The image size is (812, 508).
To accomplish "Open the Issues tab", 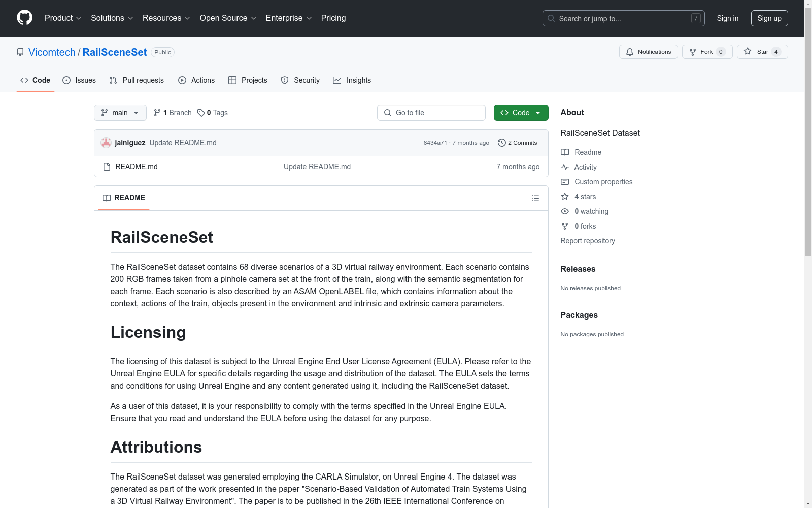I will pos(79,80).
